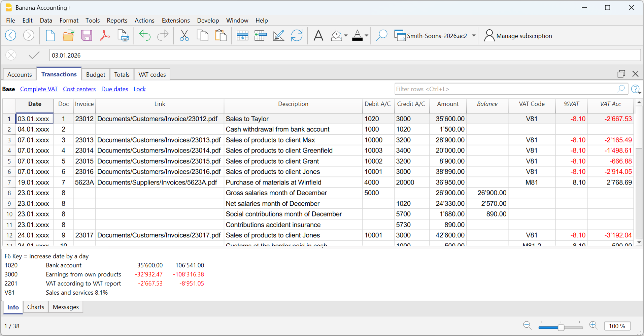Expand the Smith-Soons-2026.ac2 file dropdown
644x336 pixels.
[x=474, y=36]
